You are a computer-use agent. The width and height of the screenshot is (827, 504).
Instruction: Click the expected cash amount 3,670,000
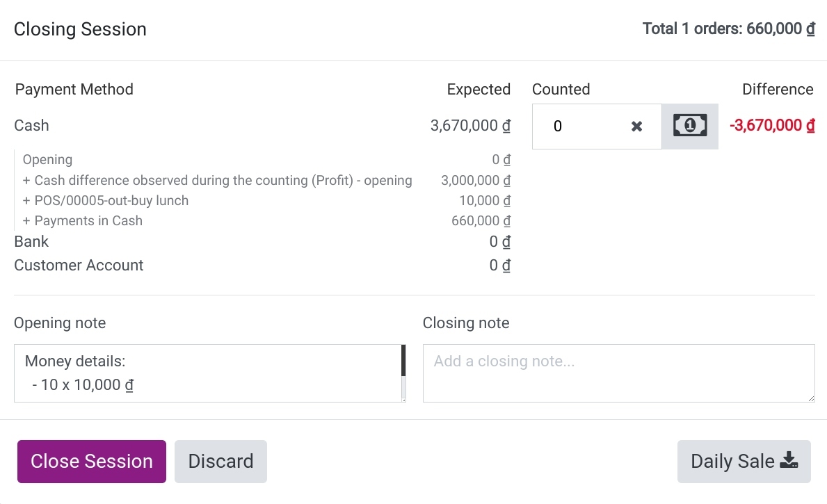point(470,125)
